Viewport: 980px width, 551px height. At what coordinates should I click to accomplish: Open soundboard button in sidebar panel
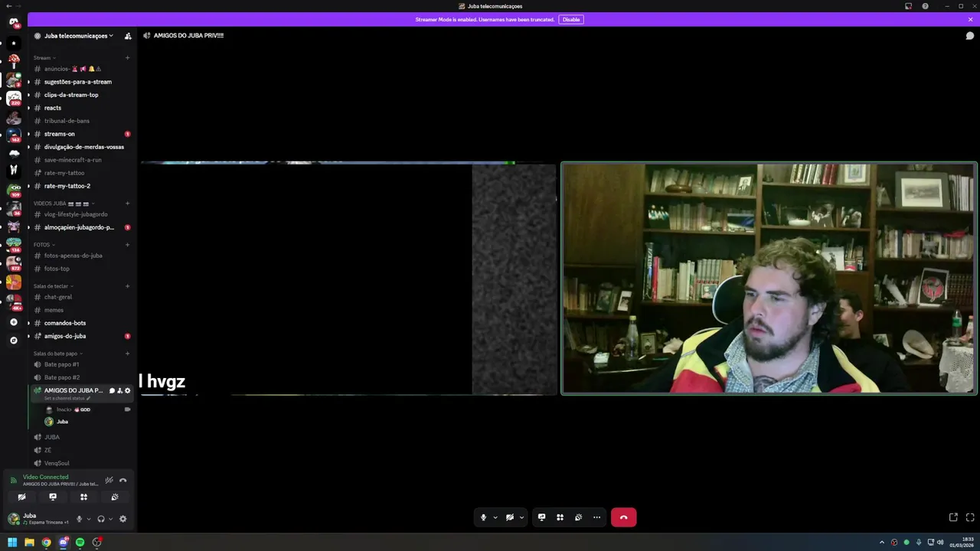pyautogui.click(x=115, y=497)
